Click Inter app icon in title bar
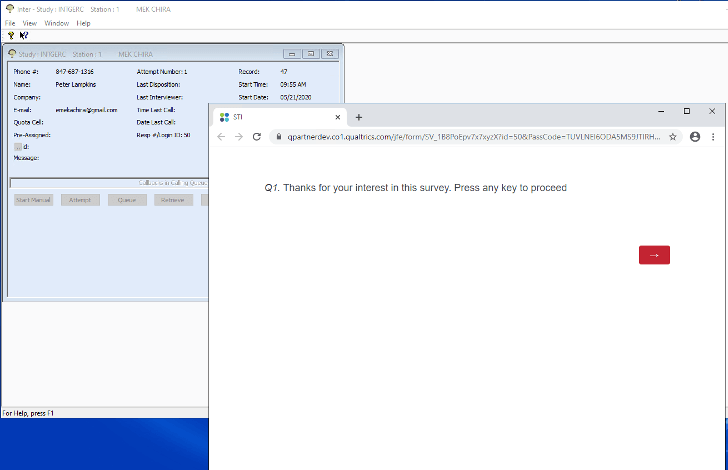Viewport: 728px width, 470px height. click(10, 9)
